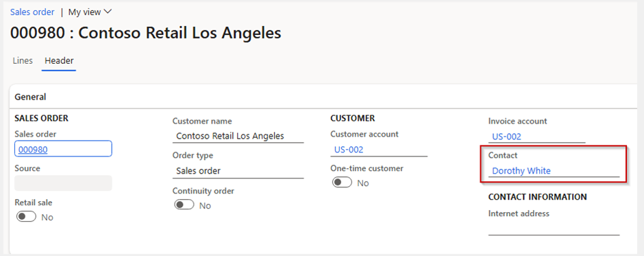
Task: Click the empty Source field
Action: click(63, 183)
